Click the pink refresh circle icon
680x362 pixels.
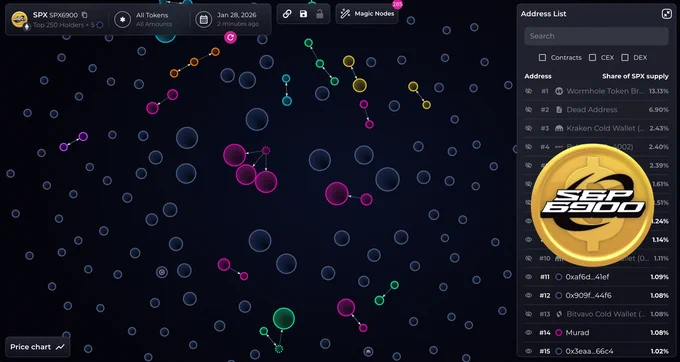[x=230, y=37]
